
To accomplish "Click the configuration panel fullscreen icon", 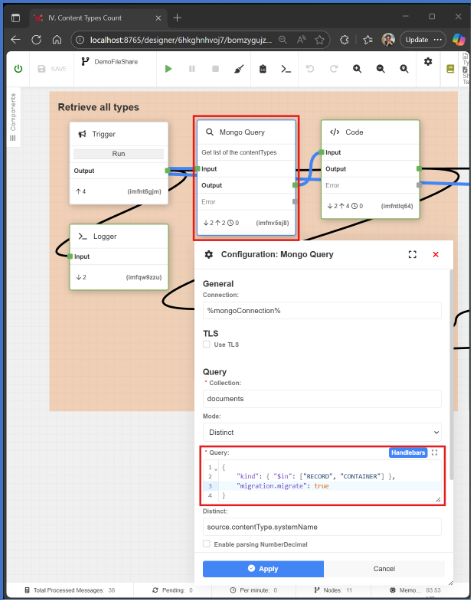I will pos(412,254).
